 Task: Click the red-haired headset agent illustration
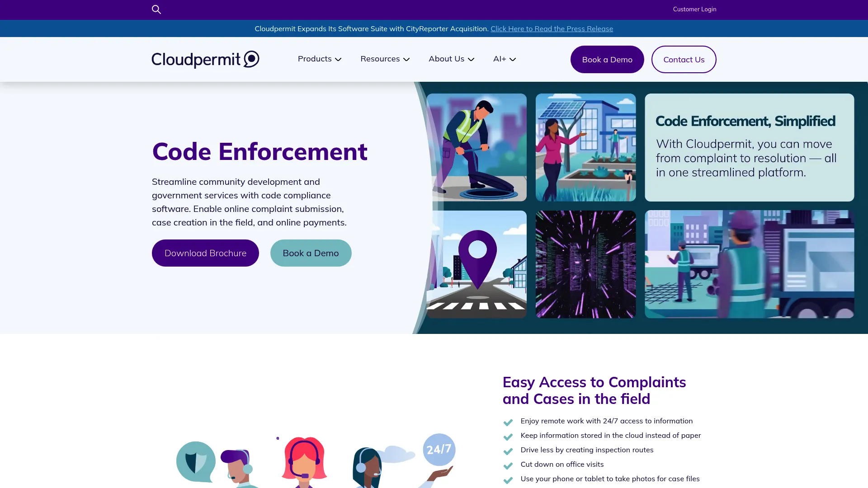coord(304,462)
